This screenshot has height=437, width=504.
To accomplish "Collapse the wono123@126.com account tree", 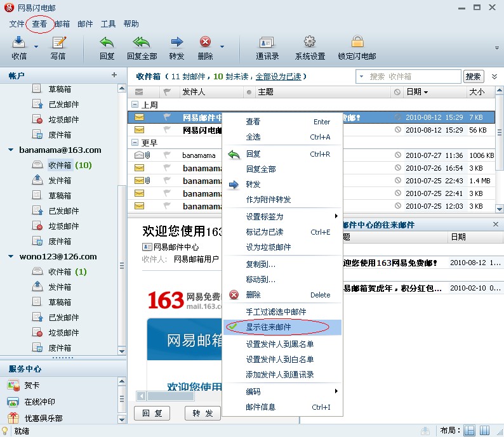I will pyautogui.click(x=11, y=256).
